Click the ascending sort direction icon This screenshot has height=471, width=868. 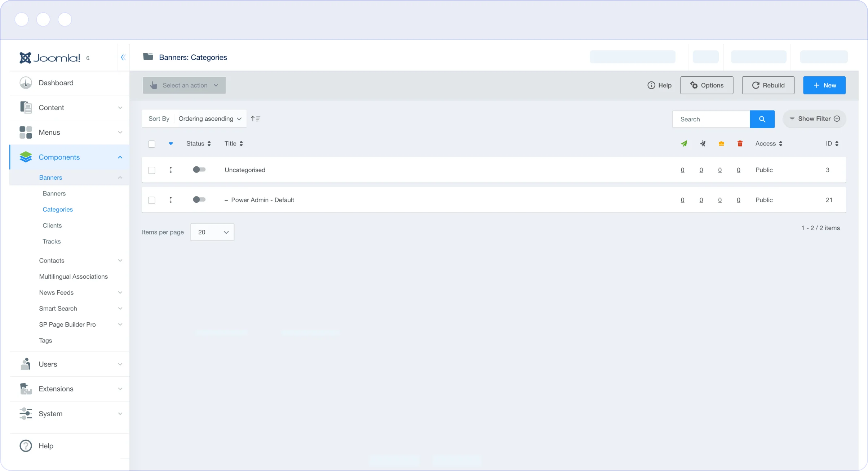tap(255, 119)
